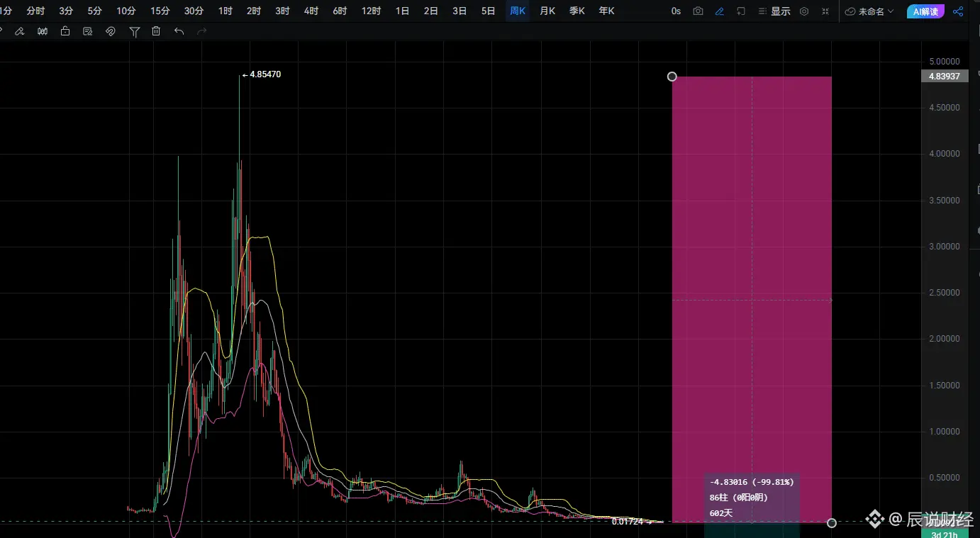Choose the 2日 timeframe
Image resolution: width=980 pixels, height=538 pixels.
430,11
